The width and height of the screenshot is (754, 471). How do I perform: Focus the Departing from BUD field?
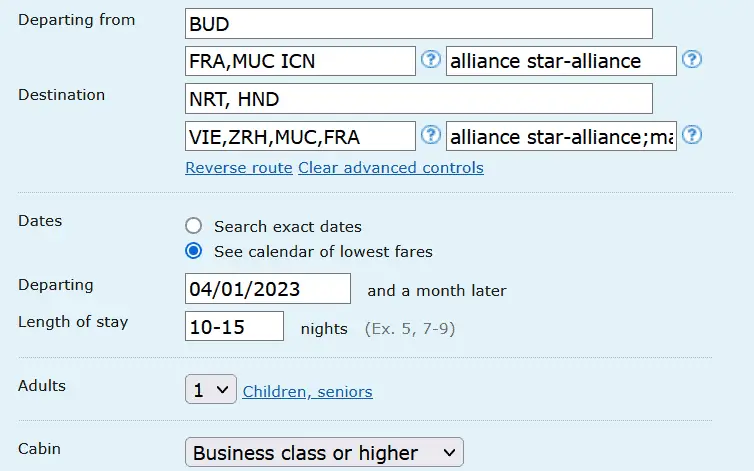[x=419, y=23]
